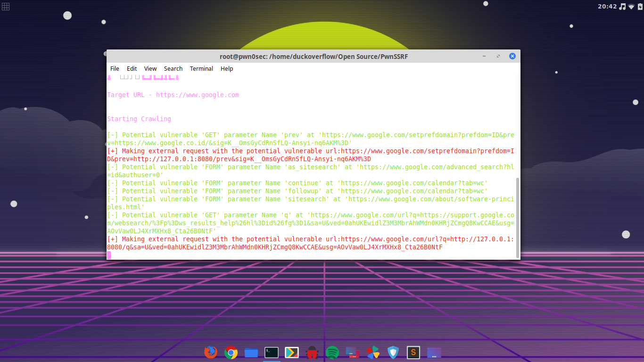Open the colorful pinwheel dock icon
The height and width of the screenshot is (362, 644).
click(x=373, y=352)
